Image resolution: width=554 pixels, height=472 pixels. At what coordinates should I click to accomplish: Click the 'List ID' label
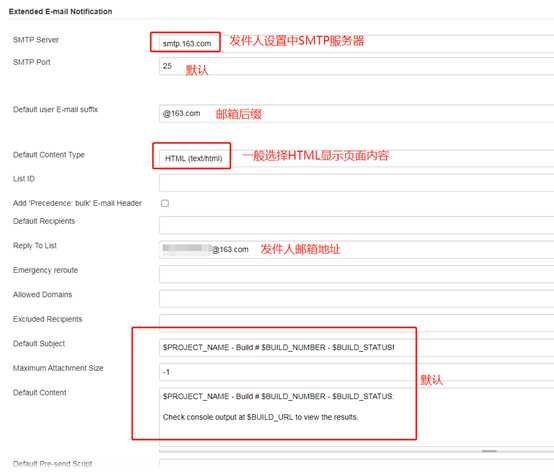pos(24,179)
